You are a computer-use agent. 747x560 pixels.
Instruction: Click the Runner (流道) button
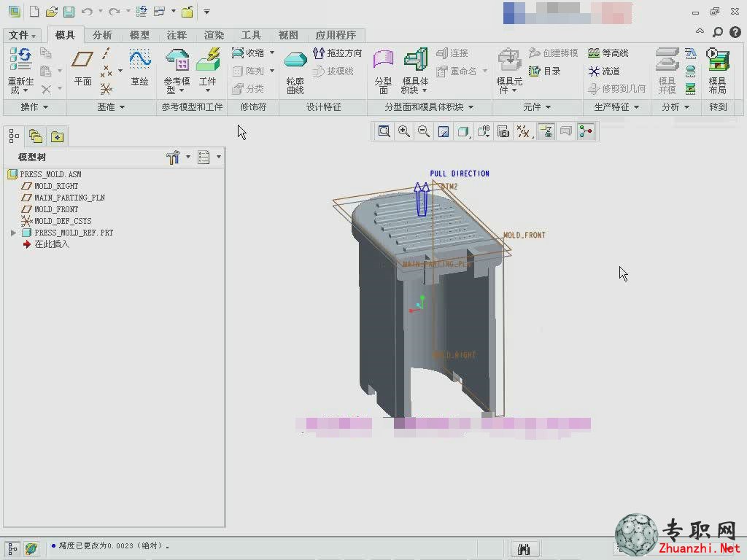[603, 71]
